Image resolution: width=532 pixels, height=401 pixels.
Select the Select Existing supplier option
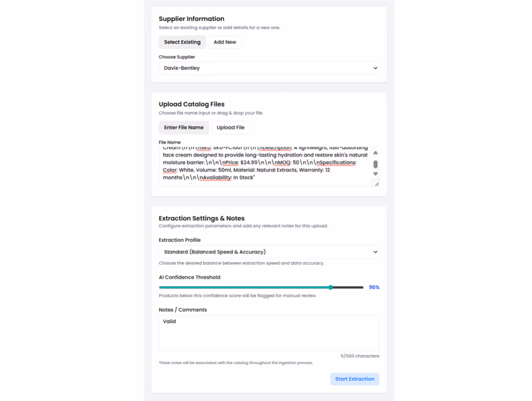(182, 42)
